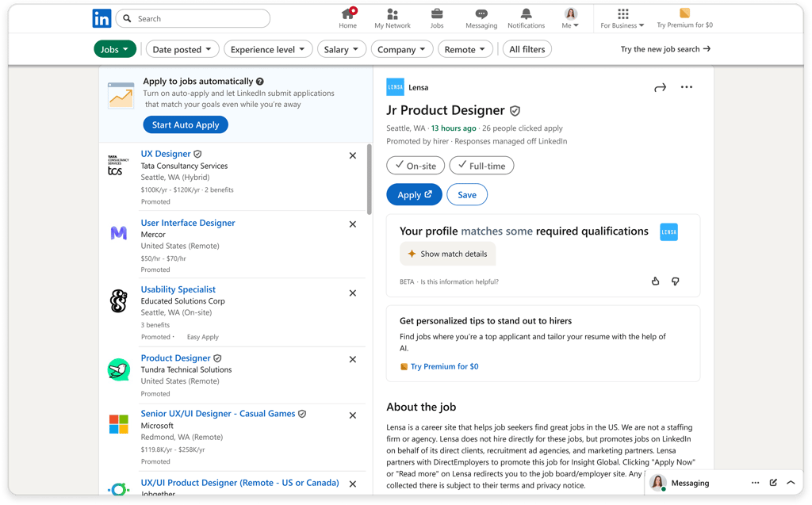Click into the Search input field

193,19
